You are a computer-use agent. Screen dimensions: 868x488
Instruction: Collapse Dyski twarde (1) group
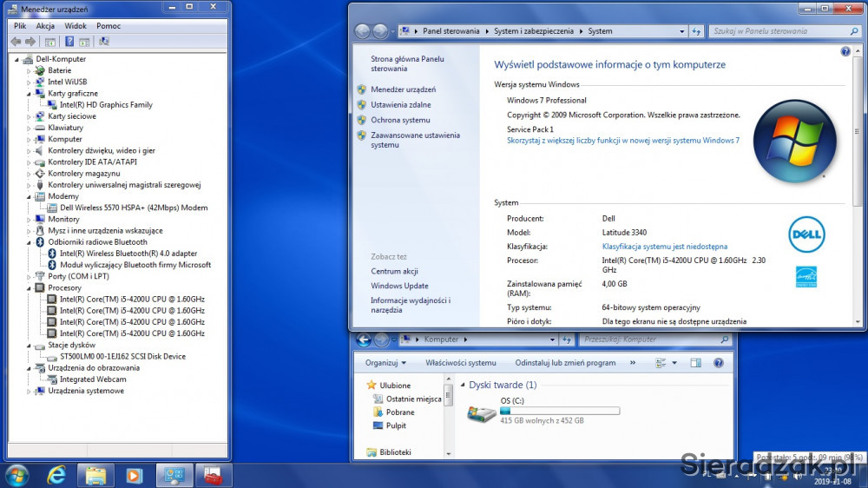point(463,385)
